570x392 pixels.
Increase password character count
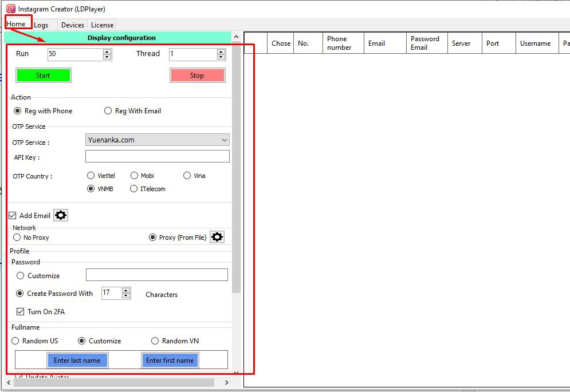pos(126,290)
